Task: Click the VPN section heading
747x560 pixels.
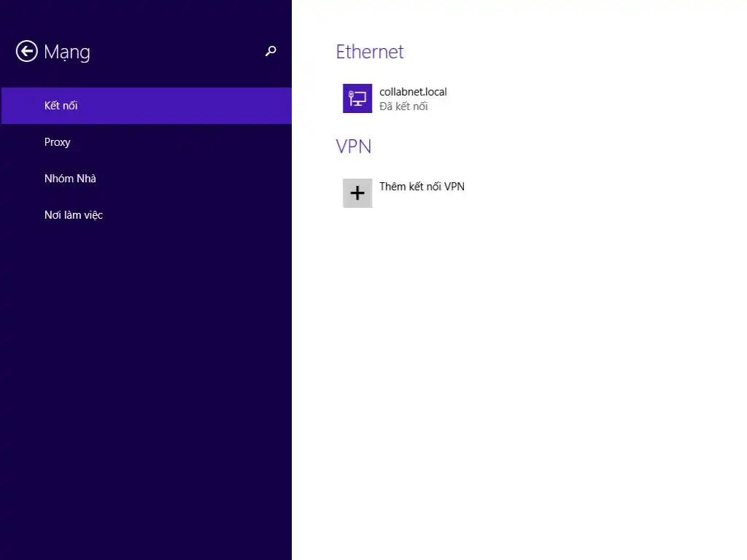Action: click(x=354, y=147)
